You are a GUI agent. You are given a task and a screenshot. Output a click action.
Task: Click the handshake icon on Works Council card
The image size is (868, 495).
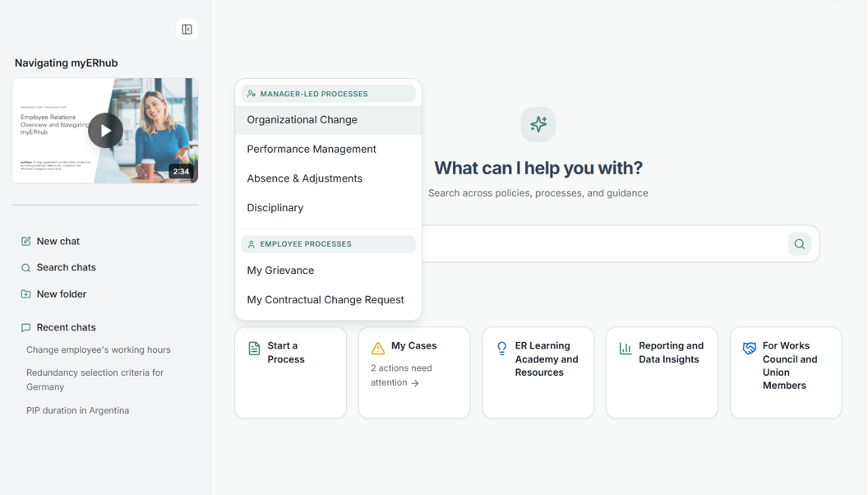(x=750, y=349)
